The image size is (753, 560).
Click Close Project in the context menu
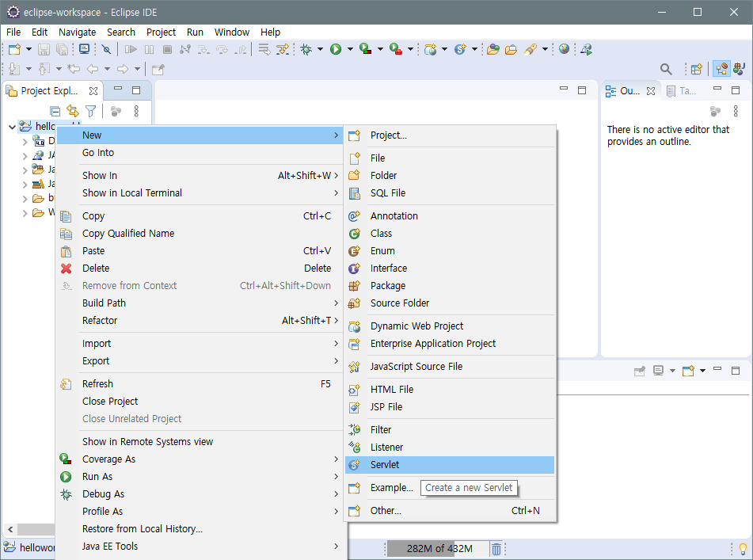click(x=200, y=401)
